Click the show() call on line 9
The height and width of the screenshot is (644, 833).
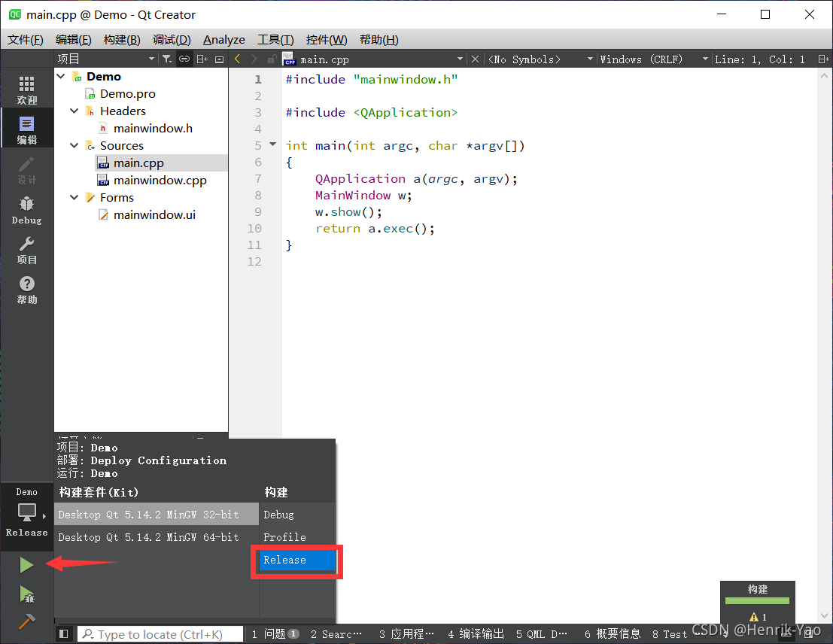click(345, 212)
